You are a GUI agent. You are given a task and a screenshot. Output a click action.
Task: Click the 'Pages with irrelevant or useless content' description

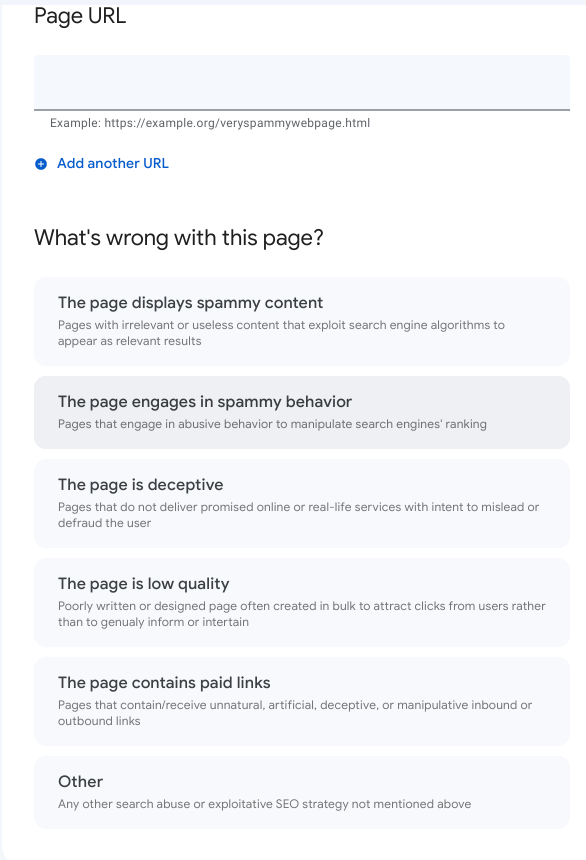click(281, 333)
